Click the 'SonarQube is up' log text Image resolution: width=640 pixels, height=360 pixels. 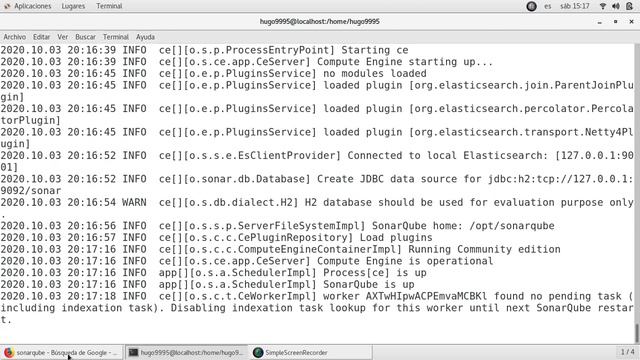click(x=369, y=284)
